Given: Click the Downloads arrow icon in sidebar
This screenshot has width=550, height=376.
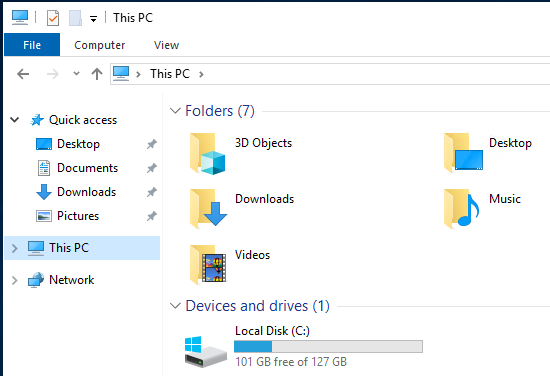Looking at the screenshot, I should [x=44, y=192].
